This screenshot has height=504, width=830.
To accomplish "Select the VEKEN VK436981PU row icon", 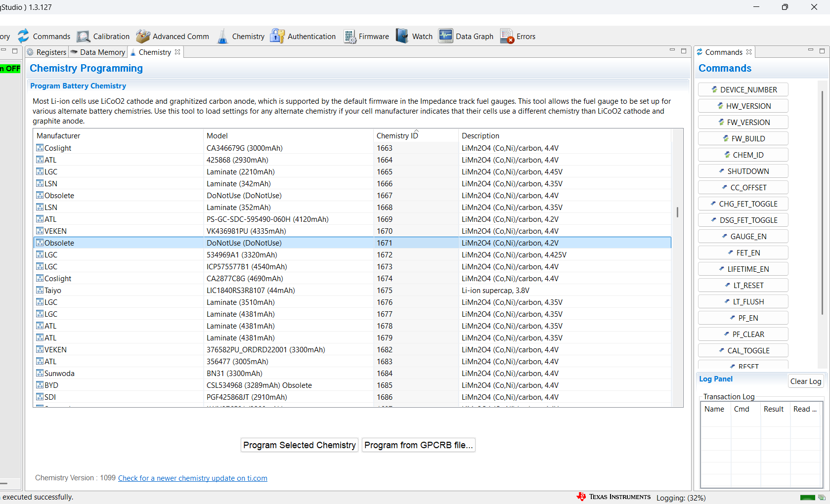I will point(40,231).
